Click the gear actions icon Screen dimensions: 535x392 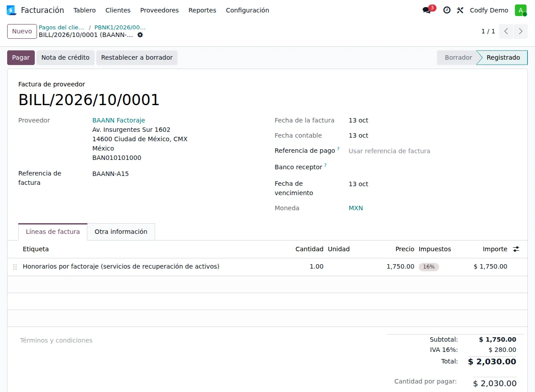click(140, 35)
